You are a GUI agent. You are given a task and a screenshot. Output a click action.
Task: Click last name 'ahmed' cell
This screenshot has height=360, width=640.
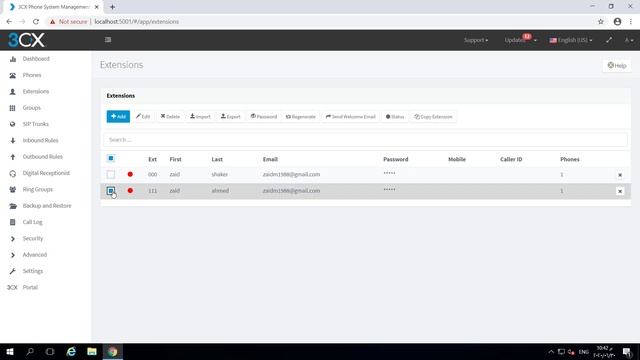220,191
